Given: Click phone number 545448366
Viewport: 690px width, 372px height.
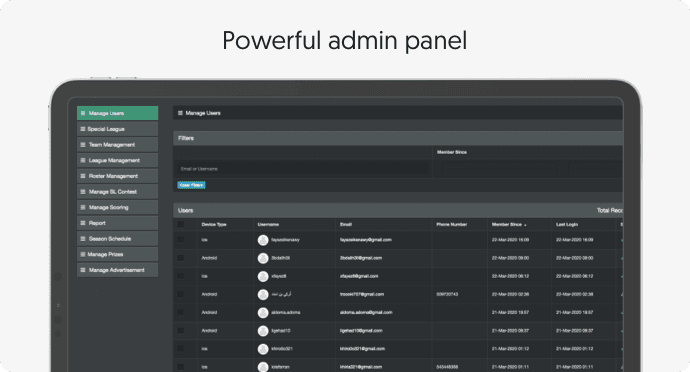Looking at the screenshot, I should (x=447, y=367).
